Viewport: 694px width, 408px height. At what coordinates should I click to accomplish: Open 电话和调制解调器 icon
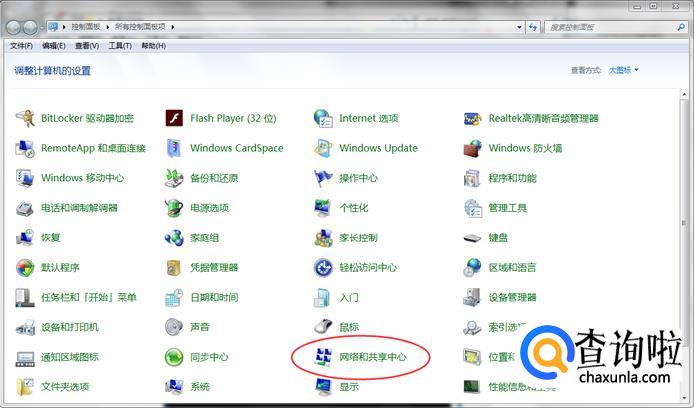click(x=25, y=208)
